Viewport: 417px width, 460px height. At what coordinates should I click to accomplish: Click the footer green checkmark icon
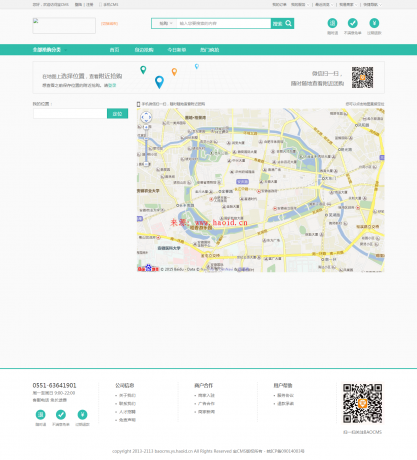point(61,414)
